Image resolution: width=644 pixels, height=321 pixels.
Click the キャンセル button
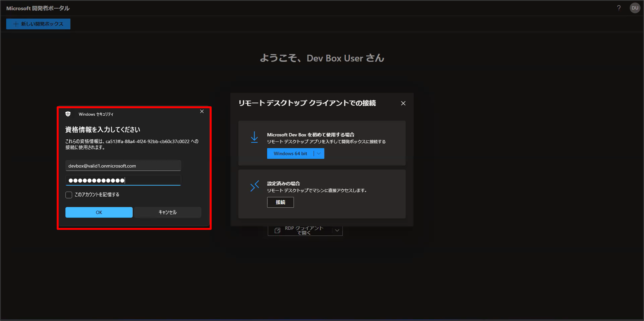167,212
